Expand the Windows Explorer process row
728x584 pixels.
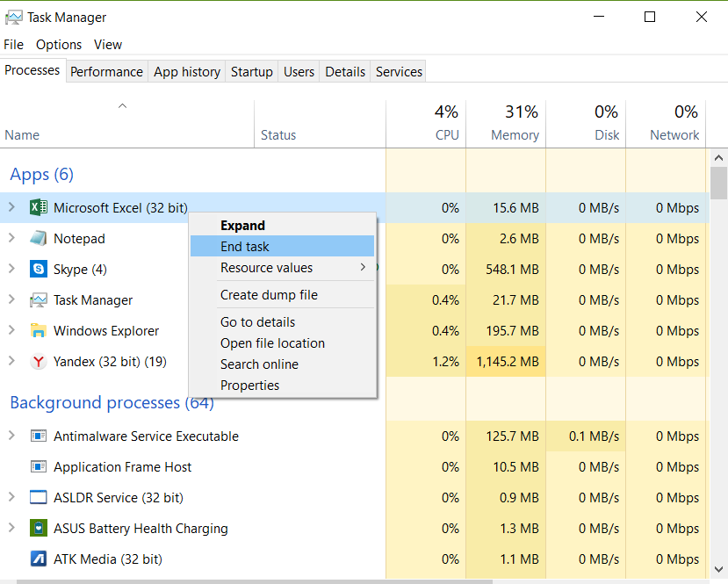tap(11, 330)
